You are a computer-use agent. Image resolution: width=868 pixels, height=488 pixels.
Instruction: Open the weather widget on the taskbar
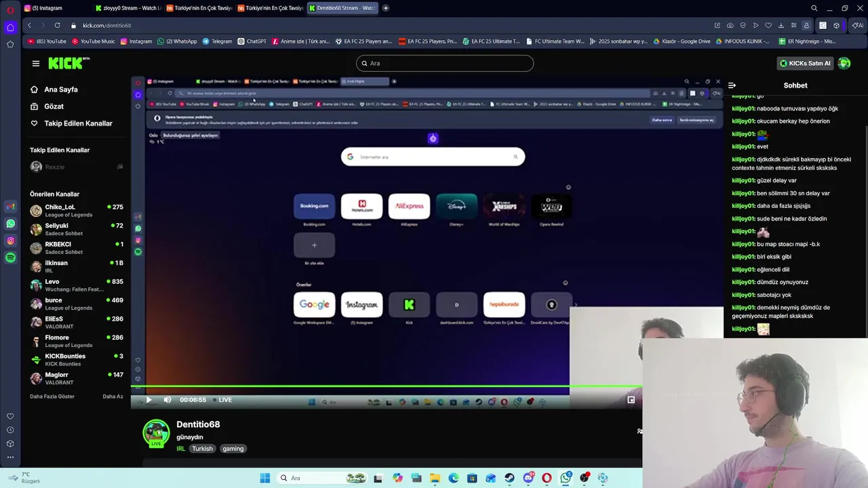[x=24, y=478]
